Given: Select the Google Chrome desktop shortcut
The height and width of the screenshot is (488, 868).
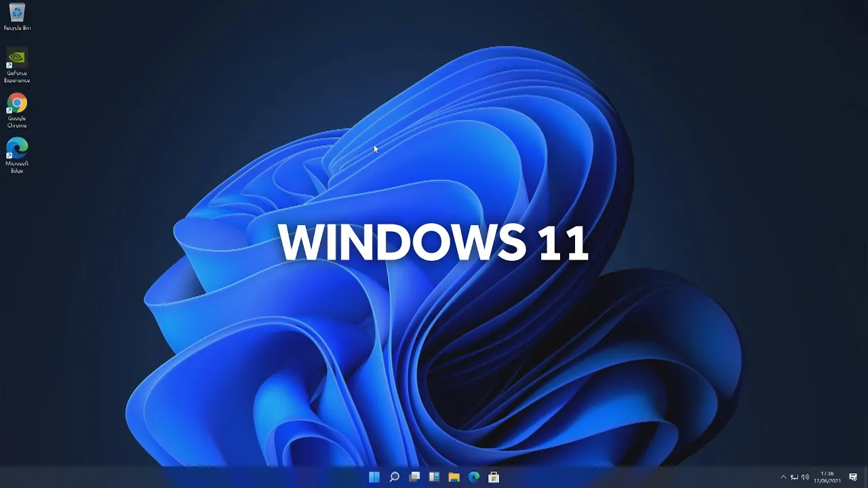Looking at the screenshot, I should [17, 111].
